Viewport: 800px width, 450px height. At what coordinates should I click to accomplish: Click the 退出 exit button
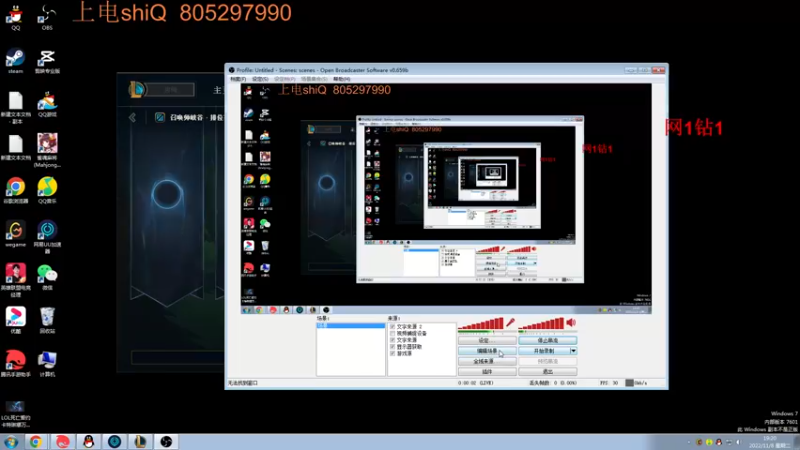(547, 371)
